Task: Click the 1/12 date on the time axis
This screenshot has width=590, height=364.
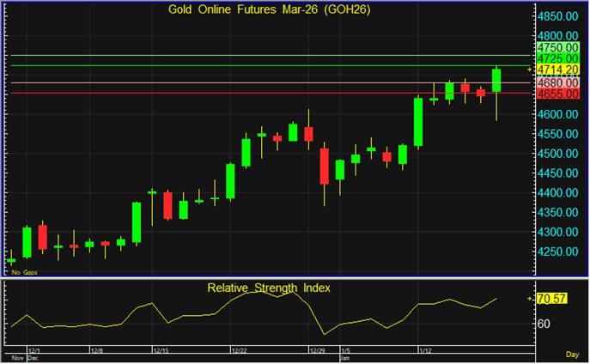Action: [423, 351]
